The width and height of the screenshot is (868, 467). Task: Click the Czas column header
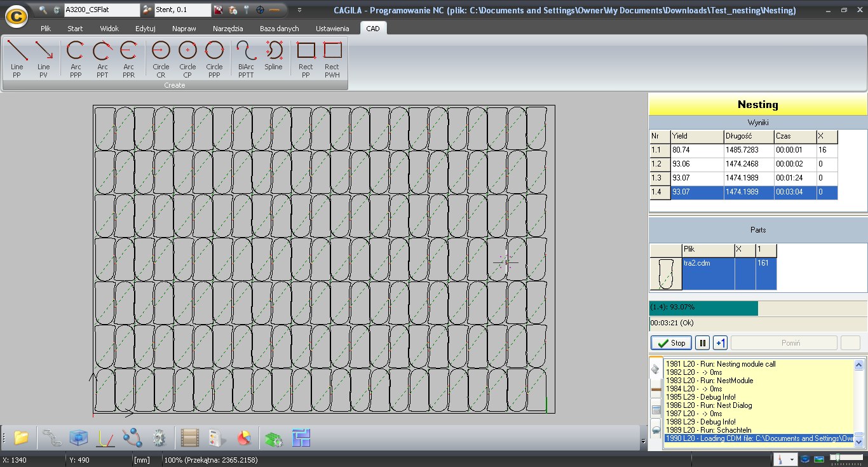(x=795, y=137)
